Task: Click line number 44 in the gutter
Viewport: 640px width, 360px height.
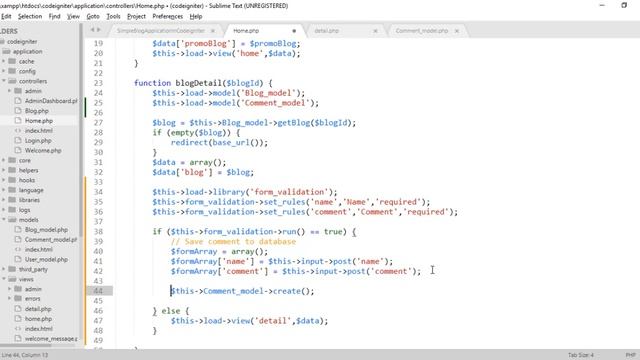Action: [98, 291]
